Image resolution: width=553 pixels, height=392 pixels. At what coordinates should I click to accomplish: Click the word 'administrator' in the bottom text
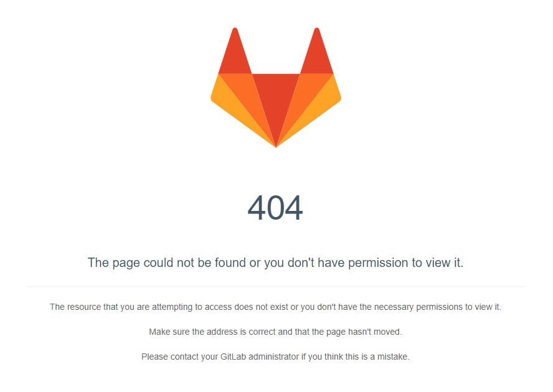[x=273, y=357]
